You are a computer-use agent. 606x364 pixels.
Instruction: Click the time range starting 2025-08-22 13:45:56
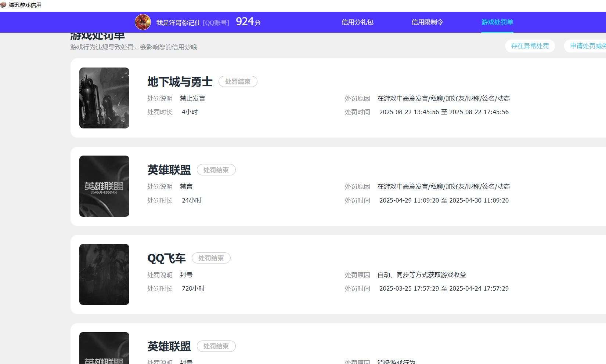click(444, 112)
